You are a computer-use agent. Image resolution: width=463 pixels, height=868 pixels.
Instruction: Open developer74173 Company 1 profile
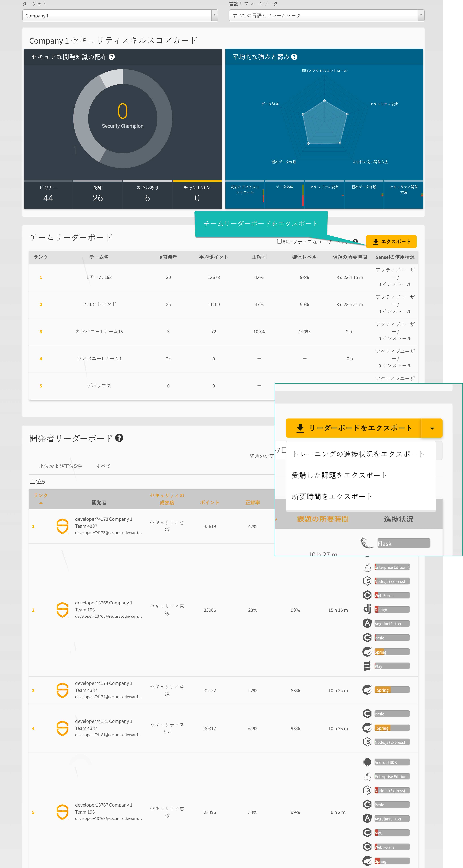103,519
